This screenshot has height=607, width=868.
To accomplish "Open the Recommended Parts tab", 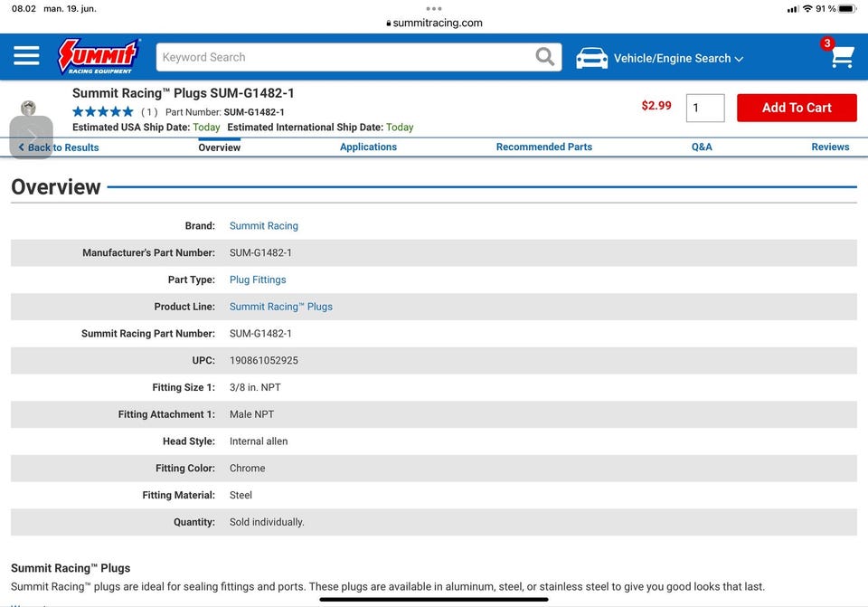I will tap(544, 147).
